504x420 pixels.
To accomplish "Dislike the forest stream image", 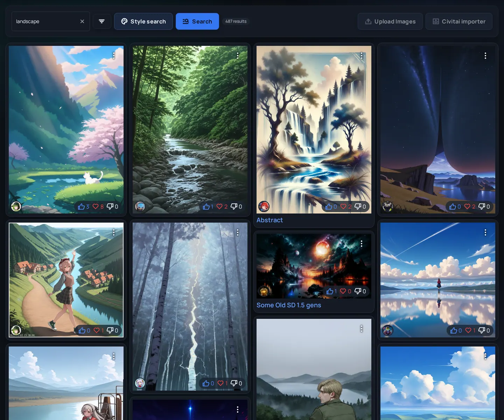I will 236,206.
